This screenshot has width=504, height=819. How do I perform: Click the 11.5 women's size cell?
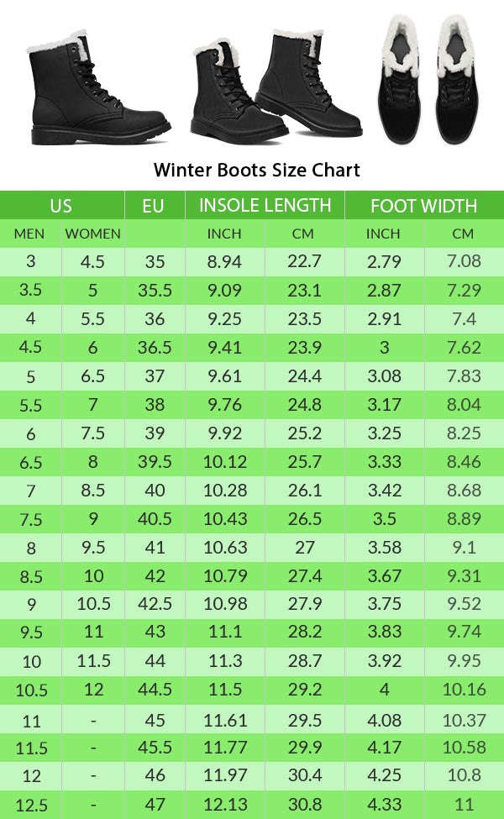coord(92,661)
